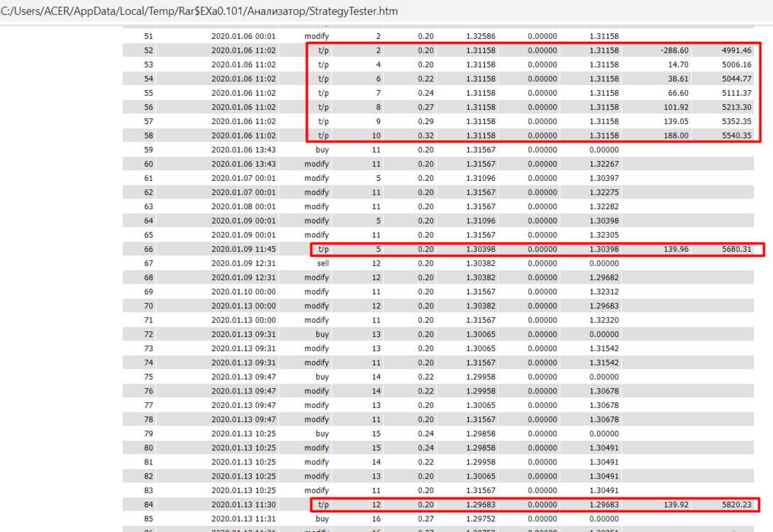Click take-profit 1.30398 in row 64
The height and width of the screenshot is (532, 773).
coord(604,221)
